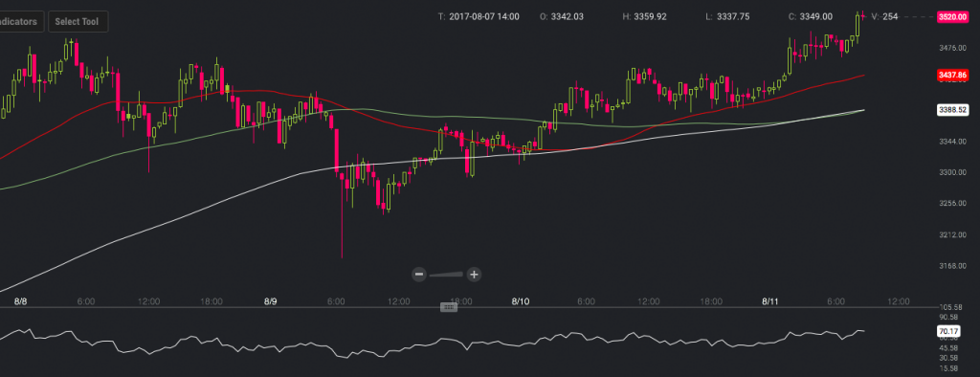
Task: Click the 3168.00 price axis label
Action: click(952, 266)
